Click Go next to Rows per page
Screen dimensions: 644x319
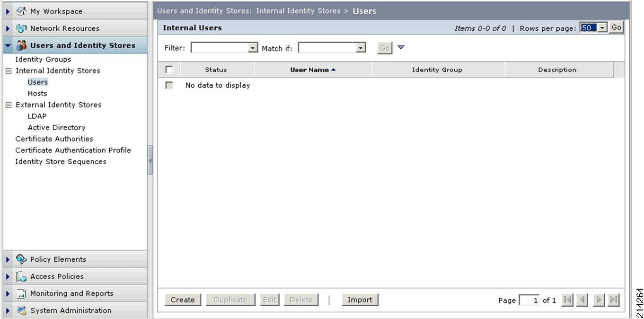click(616, 27)
